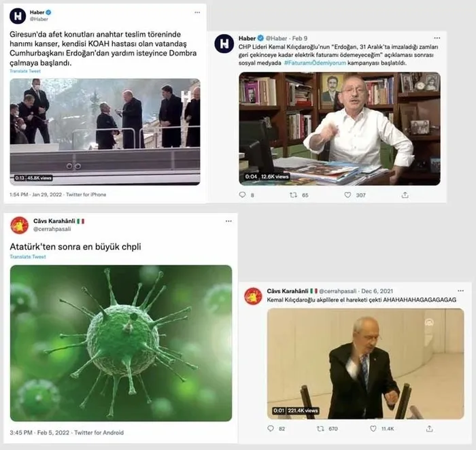The width and height of the screenshot is (476, 450).
Task: Reply to the Feb 9 Haber tweet
Action: (243, 195)
